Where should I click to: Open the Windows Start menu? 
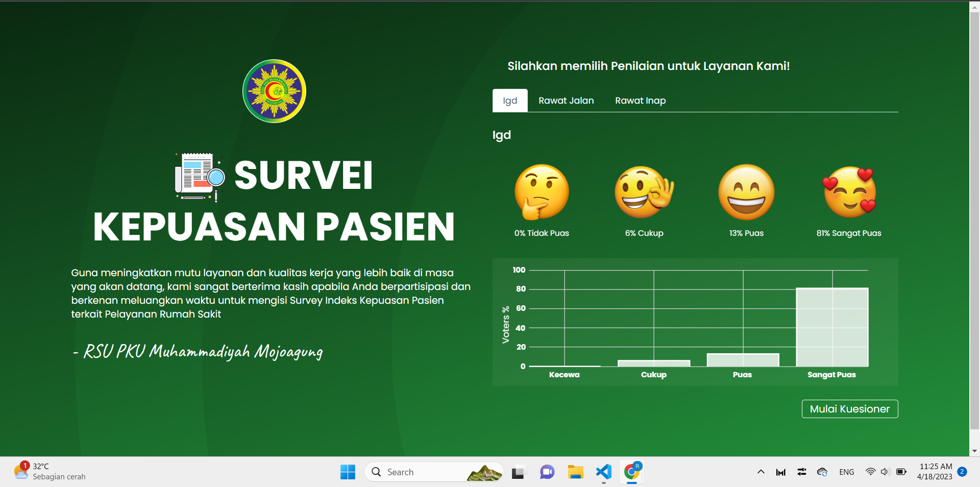pos(348,472)
